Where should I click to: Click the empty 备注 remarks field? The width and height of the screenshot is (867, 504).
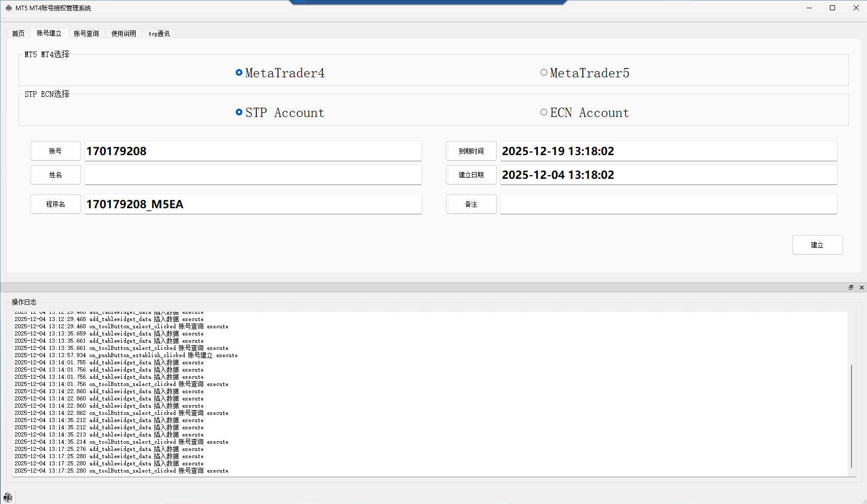[x=669, y=204]
